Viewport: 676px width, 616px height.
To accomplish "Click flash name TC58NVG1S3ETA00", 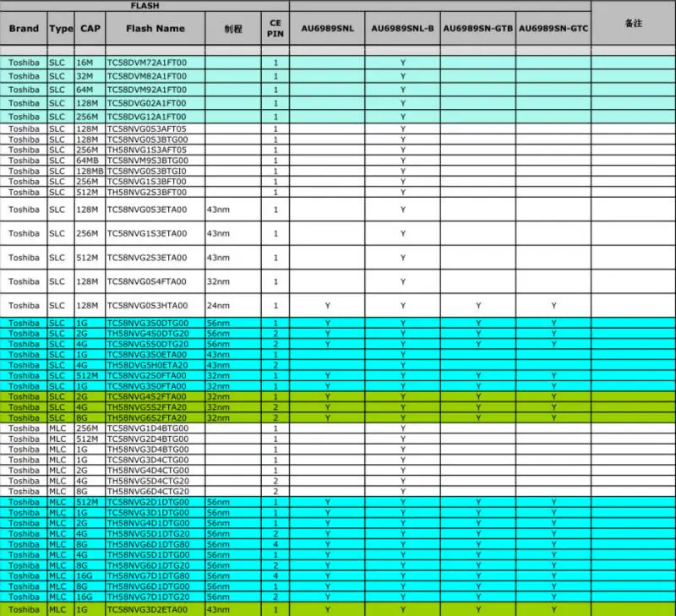I will point(147,233).
